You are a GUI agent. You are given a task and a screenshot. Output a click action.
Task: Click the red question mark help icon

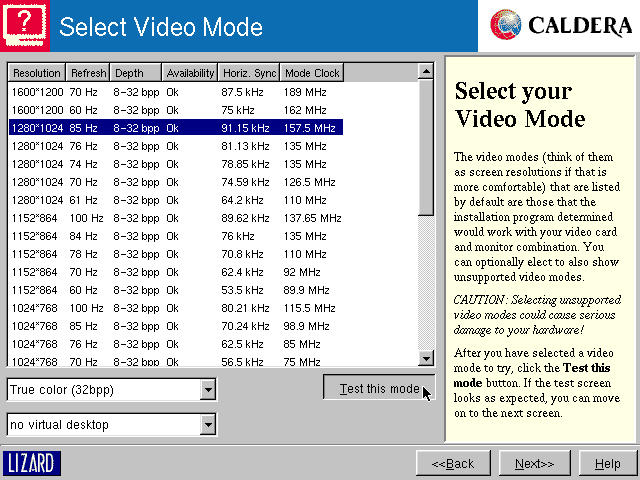click(24, 25)
